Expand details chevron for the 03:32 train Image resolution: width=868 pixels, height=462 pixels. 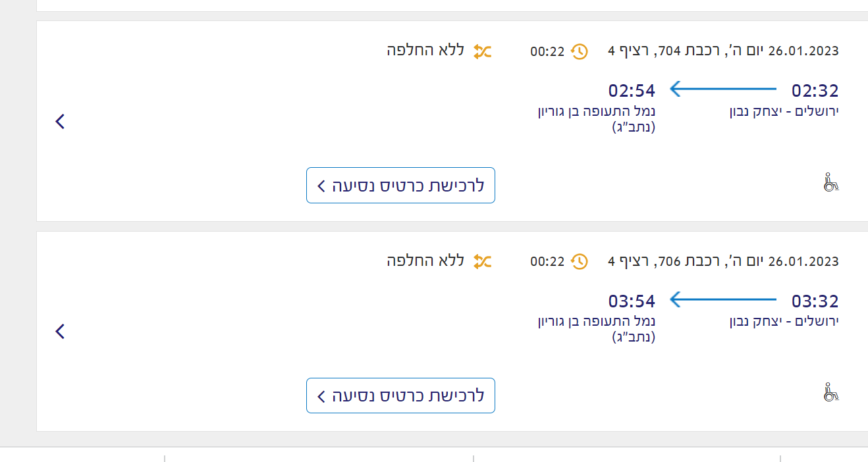tap(60, 331)
